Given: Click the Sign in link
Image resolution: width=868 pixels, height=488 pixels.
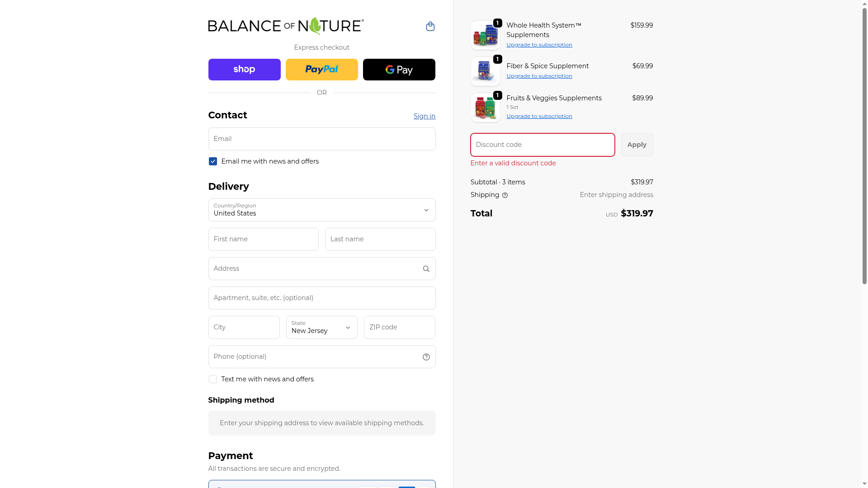Looking at the screenshot, I should 424,116.
